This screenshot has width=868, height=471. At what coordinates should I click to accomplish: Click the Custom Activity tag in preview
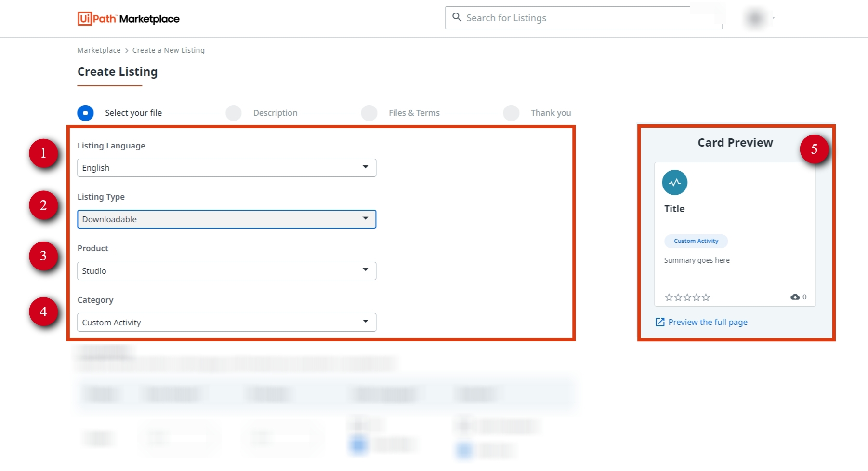696,241
